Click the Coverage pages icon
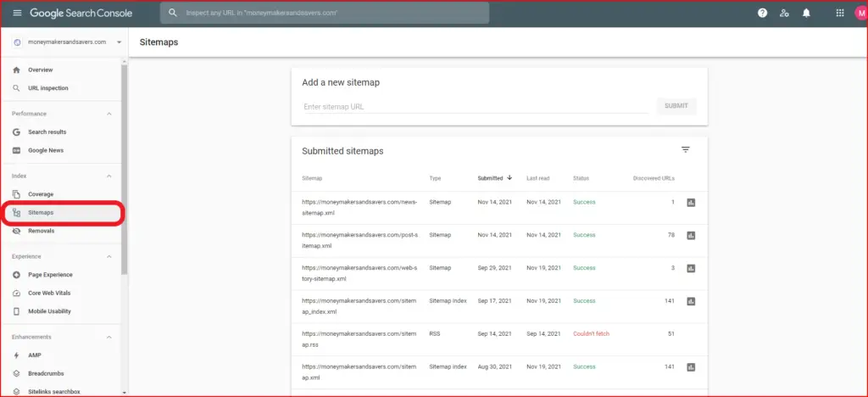This screenshot has height=397, width=868. point(17,194)
